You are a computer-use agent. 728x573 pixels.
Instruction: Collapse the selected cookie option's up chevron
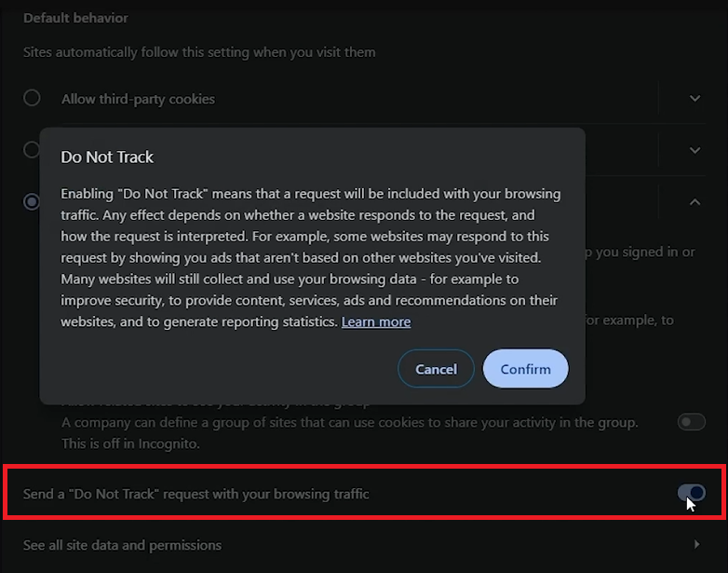(x=694, y=201)
